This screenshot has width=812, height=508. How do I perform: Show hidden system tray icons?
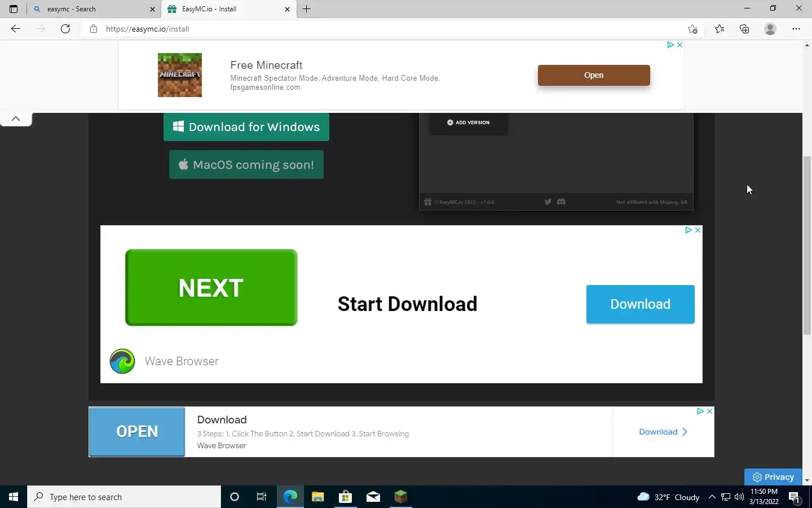tap(712, 497)
